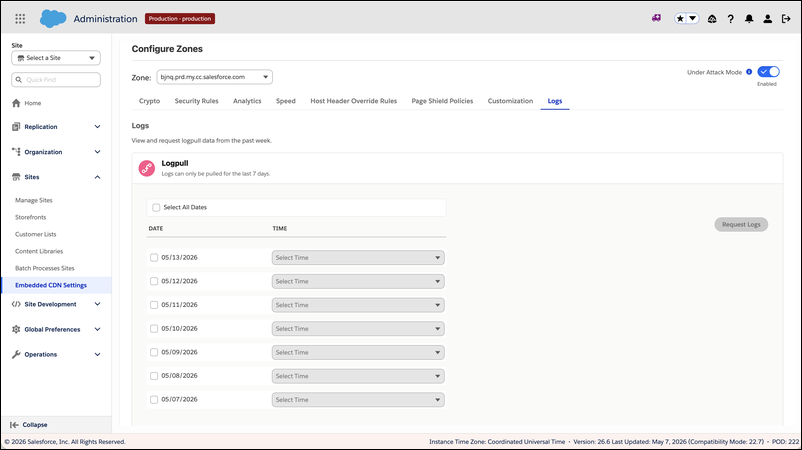802x450 pixels.
Task: Open Select Time dropdown for 05/13/2026
Action: click(x=358, y=258)
